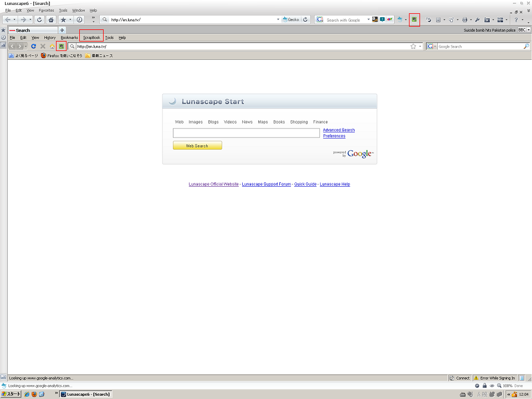The image size is (532, 399).
Task: Launch Firefox from the quick launch bar
Action: 34,394
